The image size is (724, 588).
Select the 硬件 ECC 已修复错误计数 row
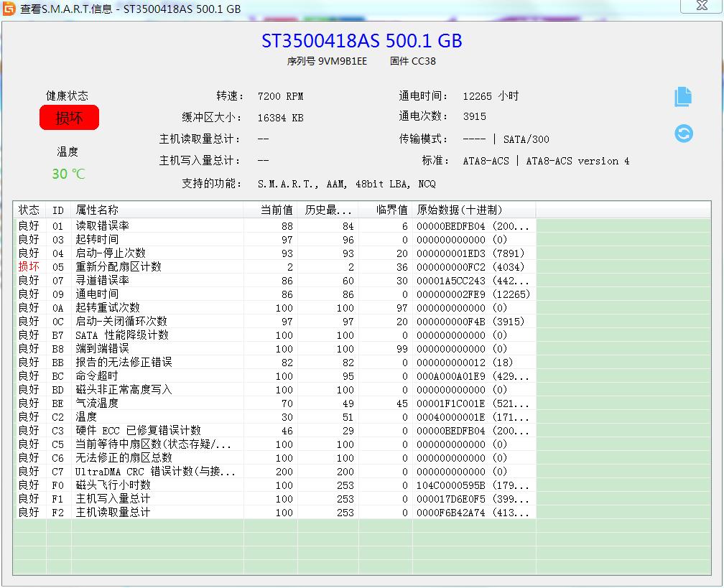click(x=274, y=431)
